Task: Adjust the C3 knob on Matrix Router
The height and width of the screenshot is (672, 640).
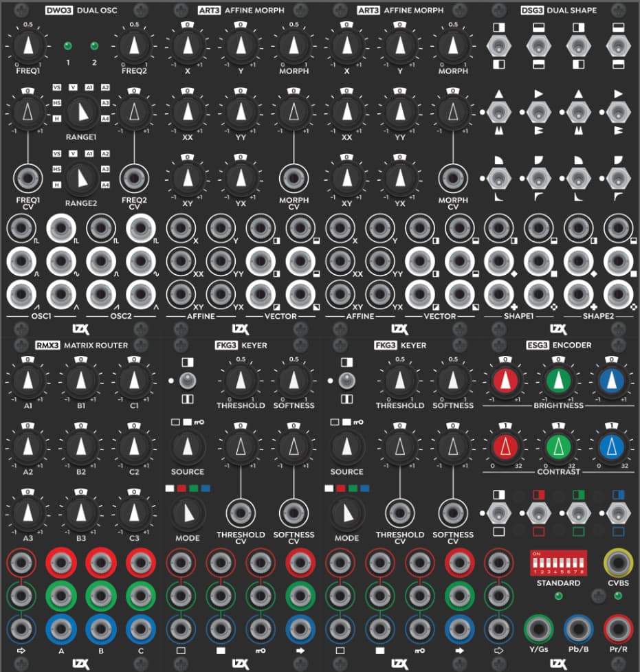Action: 134,513
